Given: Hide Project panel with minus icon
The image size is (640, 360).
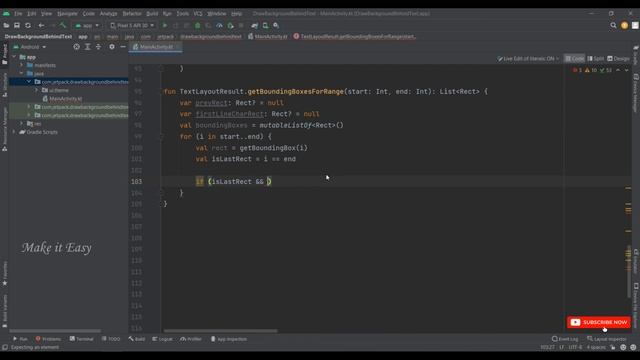Looking at the screenshot, I should pos(123,47).
